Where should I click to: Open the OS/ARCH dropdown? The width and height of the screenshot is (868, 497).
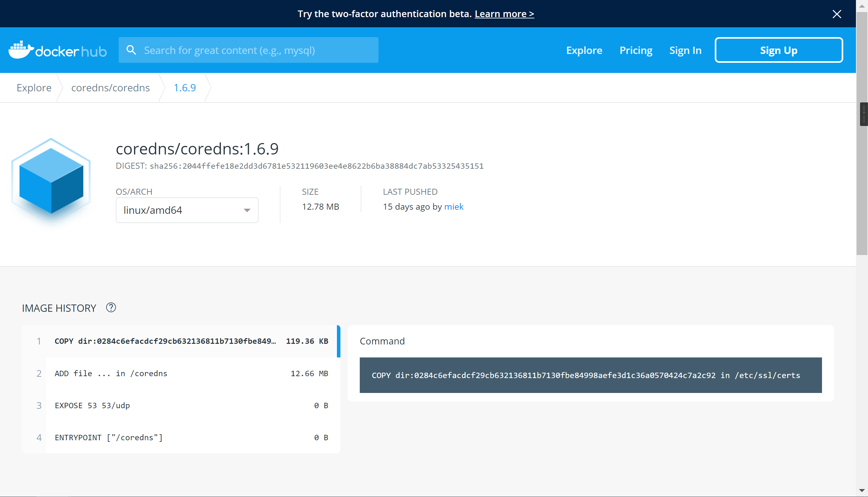(x=187, y=210)
